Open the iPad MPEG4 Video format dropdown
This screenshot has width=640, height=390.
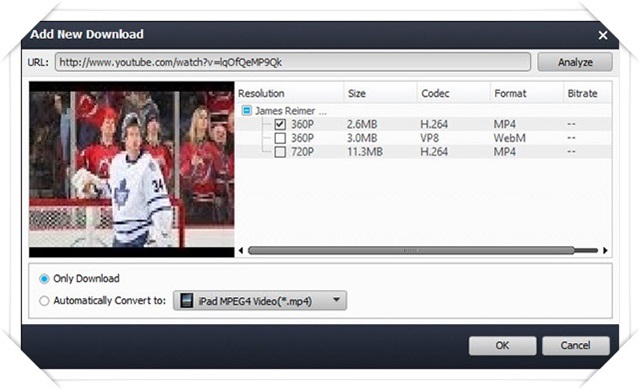[x=260, y=301]
